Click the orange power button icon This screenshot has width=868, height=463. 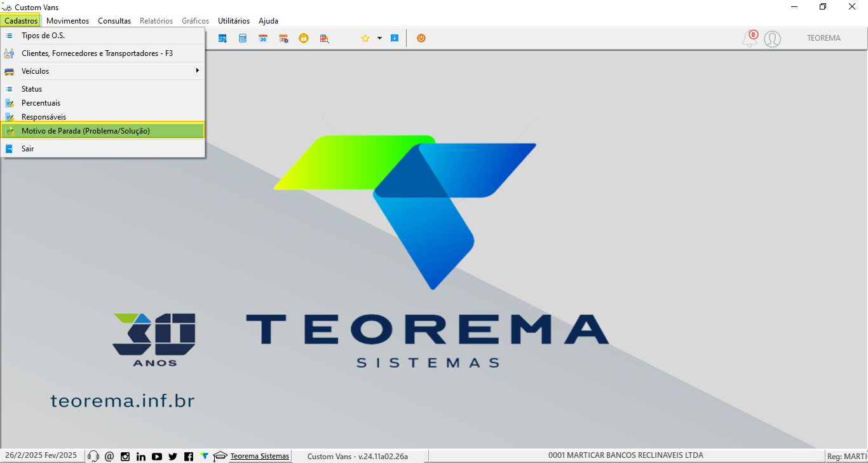coord(421,38)
